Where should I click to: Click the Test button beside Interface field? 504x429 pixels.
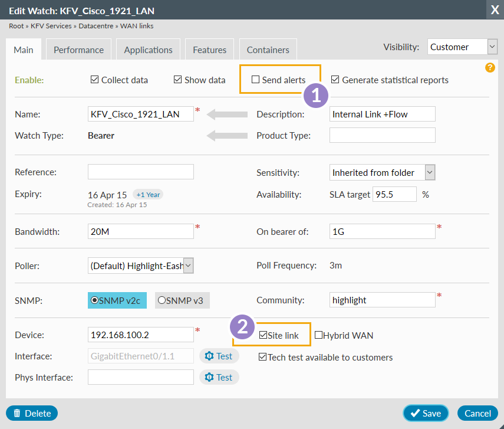pyautogui.click(x=219, y=356)
